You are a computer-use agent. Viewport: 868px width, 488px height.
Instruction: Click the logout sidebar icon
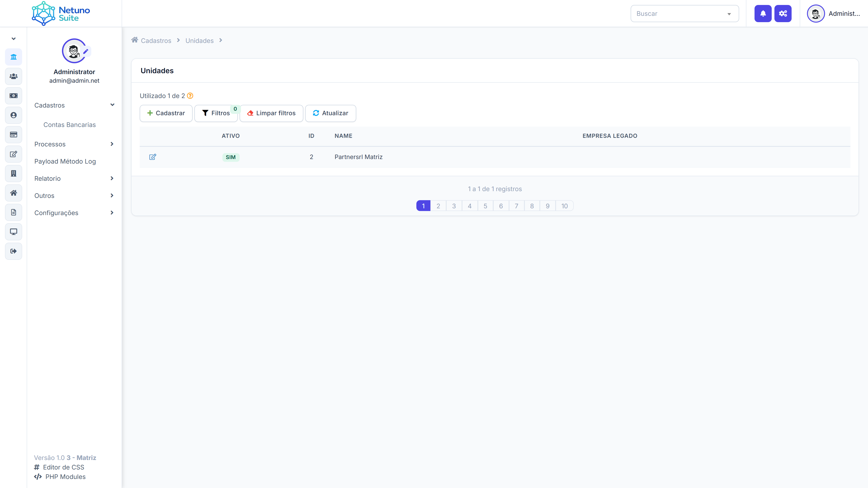click(x=14, y=251)
